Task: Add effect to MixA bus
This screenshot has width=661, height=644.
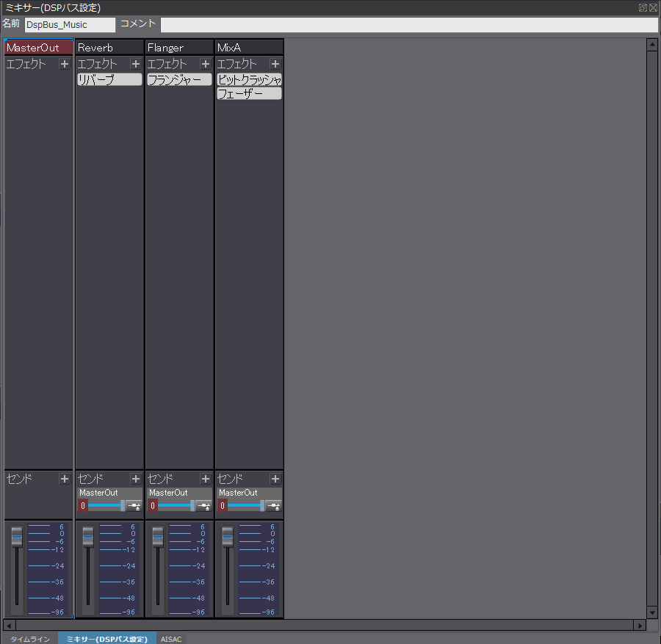Action: coord(275,64)
